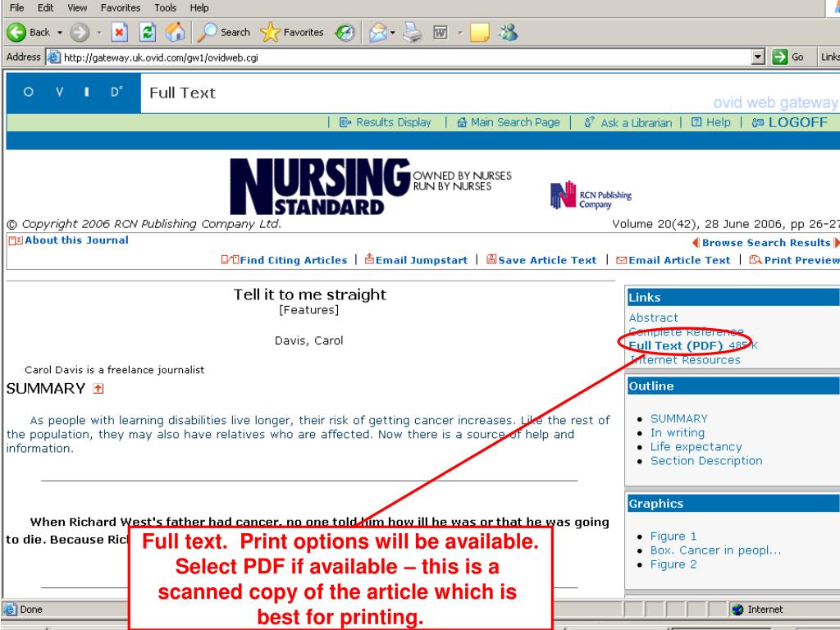Open the Edit menu
840x630 pixels.
(46, 7)
